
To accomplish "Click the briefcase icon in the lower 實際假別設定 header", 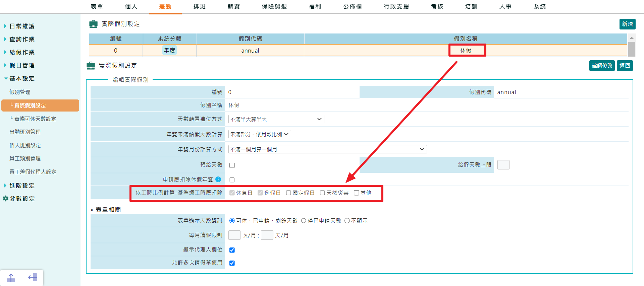I will [x=91, y=66].
